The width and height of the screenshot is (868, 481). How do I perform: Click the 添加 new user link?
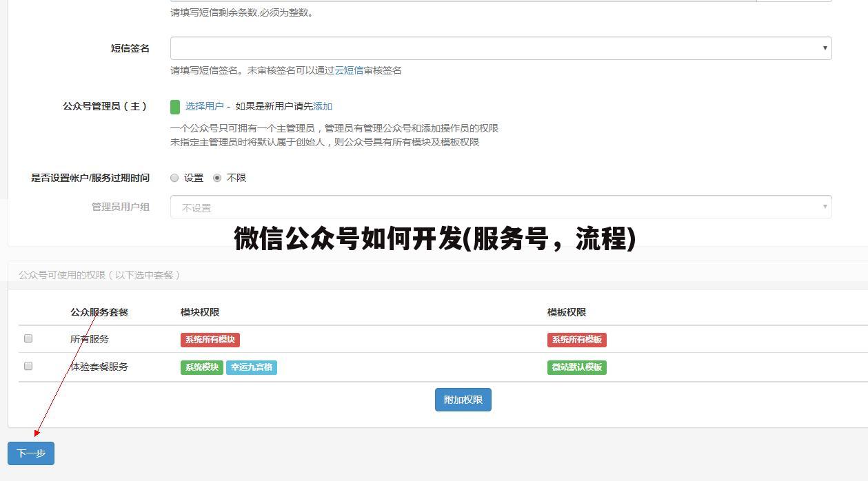[x=323, y=106]
